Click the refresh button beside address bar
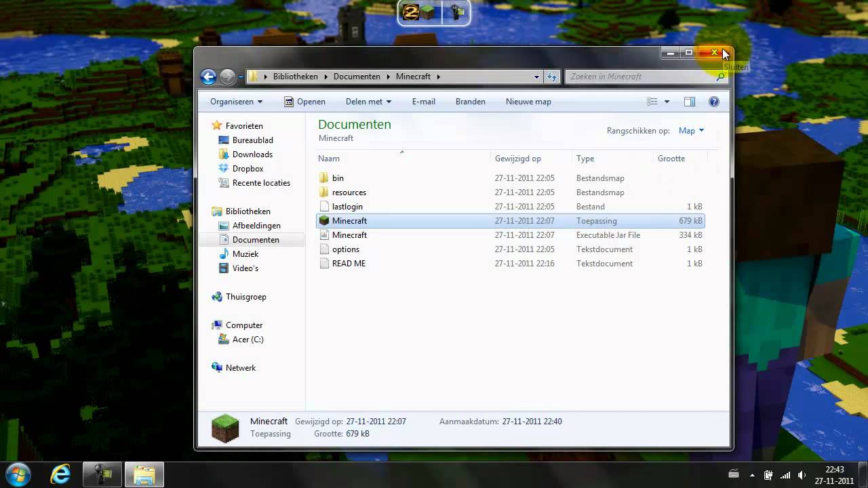868x488 pixels. point(552,77)
